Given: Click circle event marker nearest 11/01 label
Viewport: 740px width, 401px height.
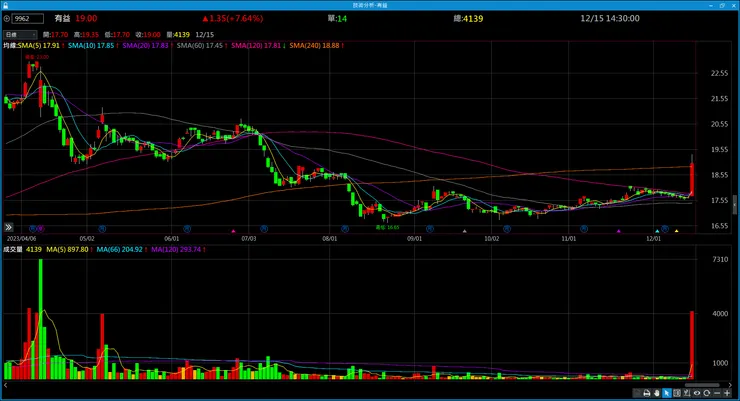Looking at the screenshot, I should coord(584,229).
